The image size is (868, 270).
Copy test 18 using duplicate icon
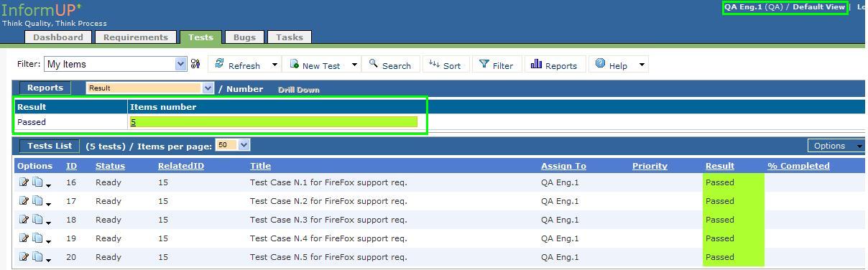click(37, 220)
